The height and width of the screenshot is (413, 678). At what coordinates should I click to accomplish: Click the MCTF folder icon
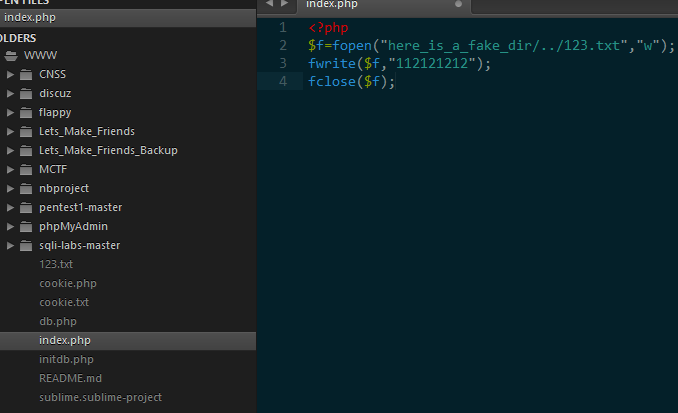click(x=26, y=169)
